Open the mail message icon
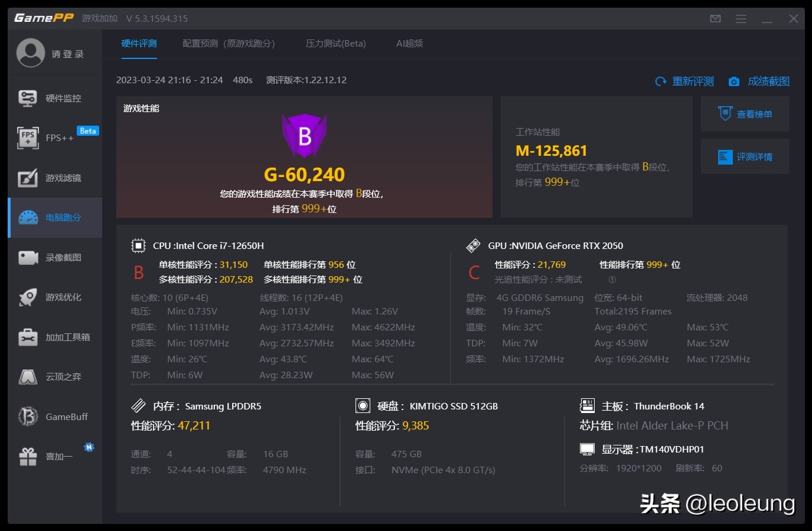 pyautogui.click(x=715, y=19)
